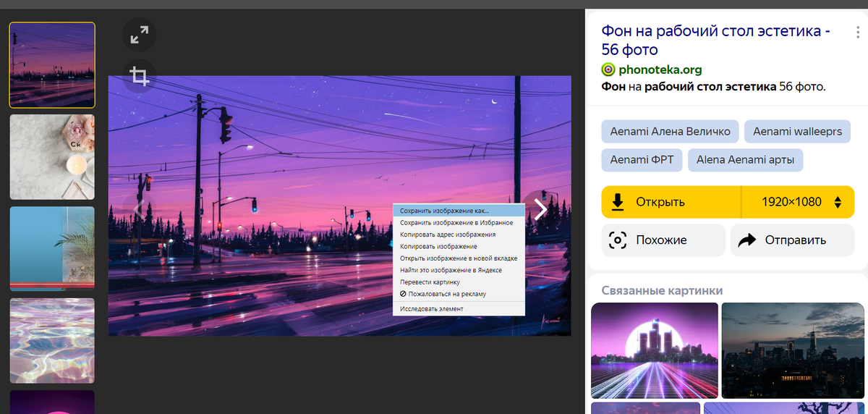Go to next image with right chevron

pos(540,209)
